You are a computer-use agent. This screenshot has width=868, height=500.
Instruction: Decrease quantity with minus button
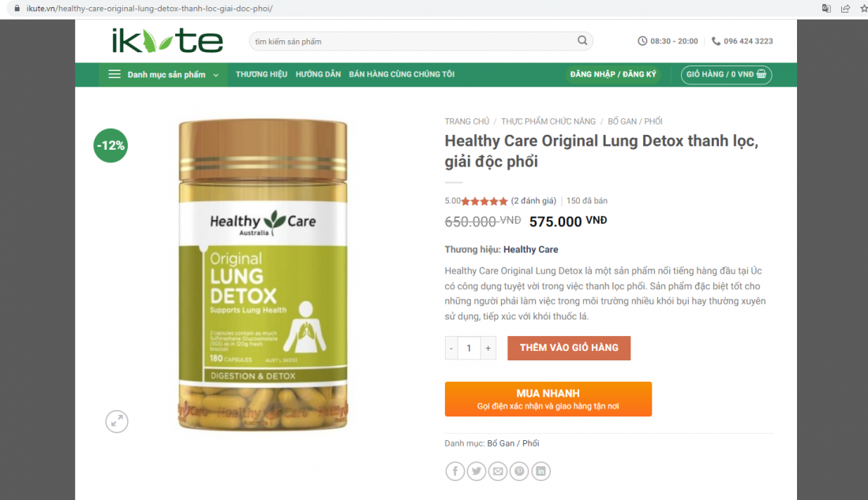click(x=451, y=348)
